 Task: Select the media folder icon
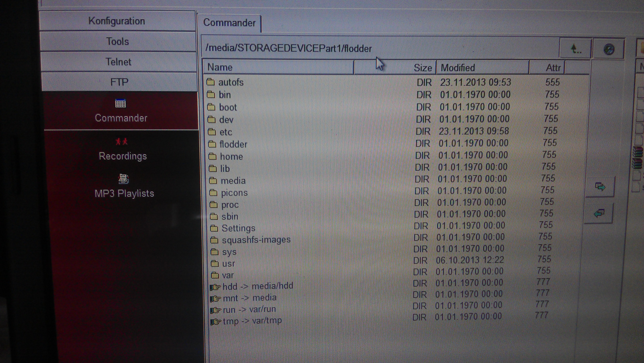pos(213,180)
